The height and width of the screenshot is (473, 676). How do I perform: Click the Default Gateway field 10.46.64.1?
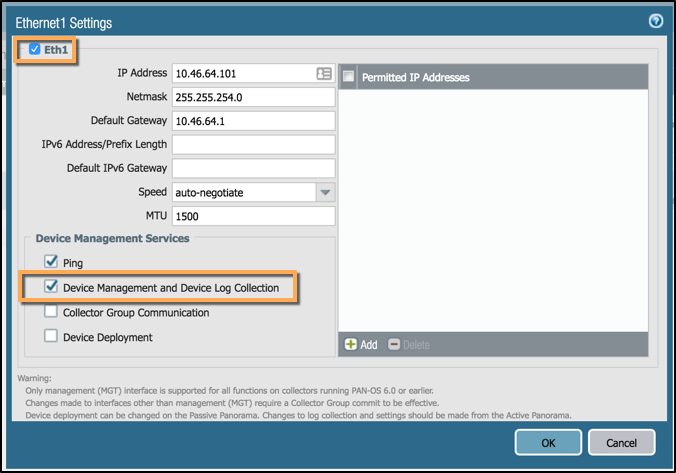[x=254, y=121]
